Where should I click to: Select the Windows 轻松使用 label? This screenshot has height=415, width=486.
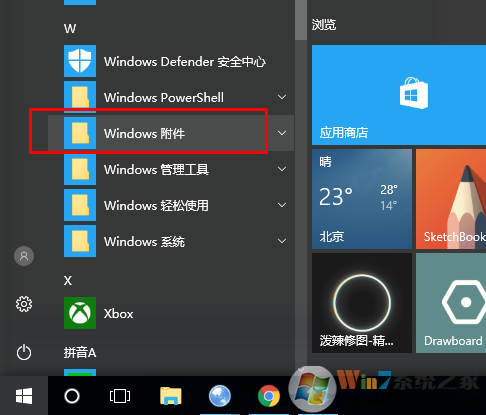156,206
